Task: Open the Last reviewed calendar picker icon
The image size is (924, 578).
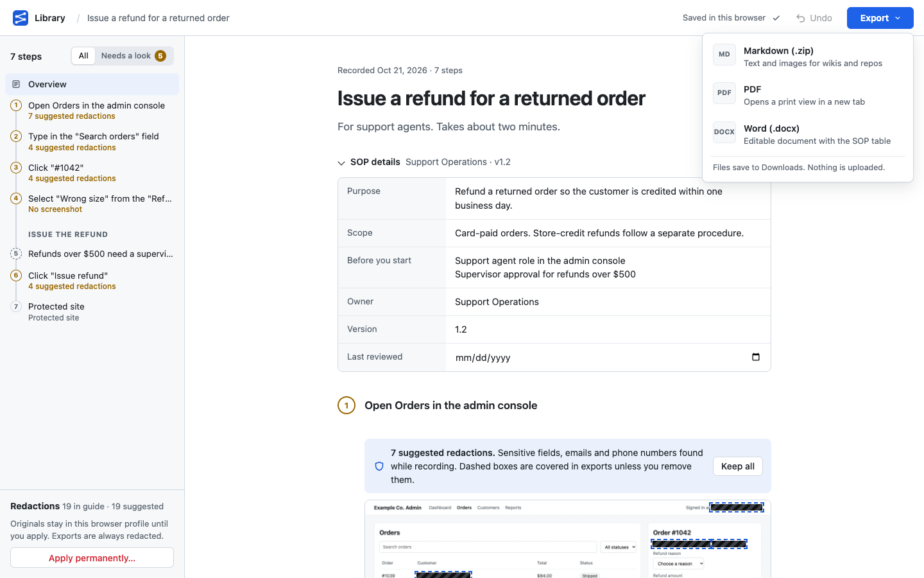Action: pyautogui.click(x=756, y=357)
